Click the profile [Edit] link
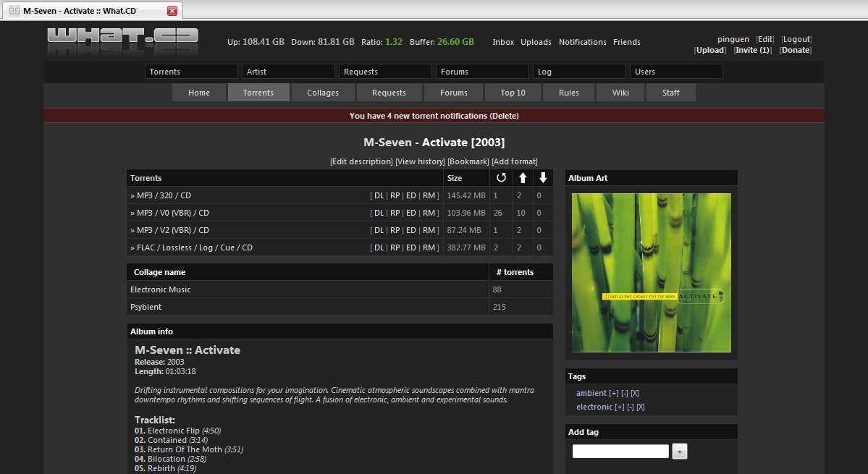Screen dimensions: 868x474 point(765,39)
